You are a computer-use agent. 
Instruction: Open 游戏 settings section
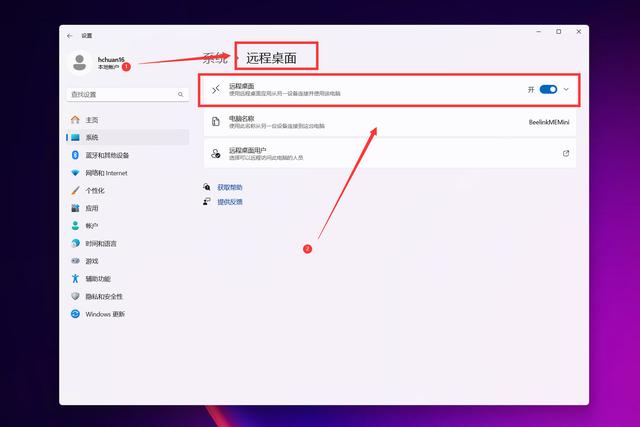point(127,261)
